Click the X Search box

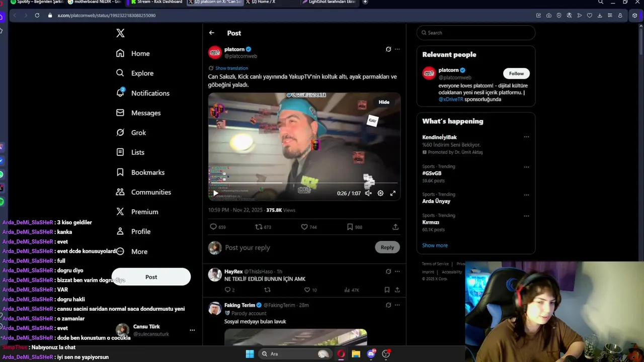click(x=476, y=33)
